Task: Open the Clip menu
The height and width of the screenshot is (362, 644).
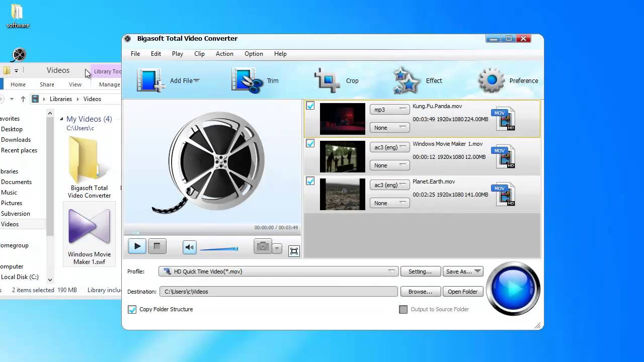Action: [x=199, y=54]
